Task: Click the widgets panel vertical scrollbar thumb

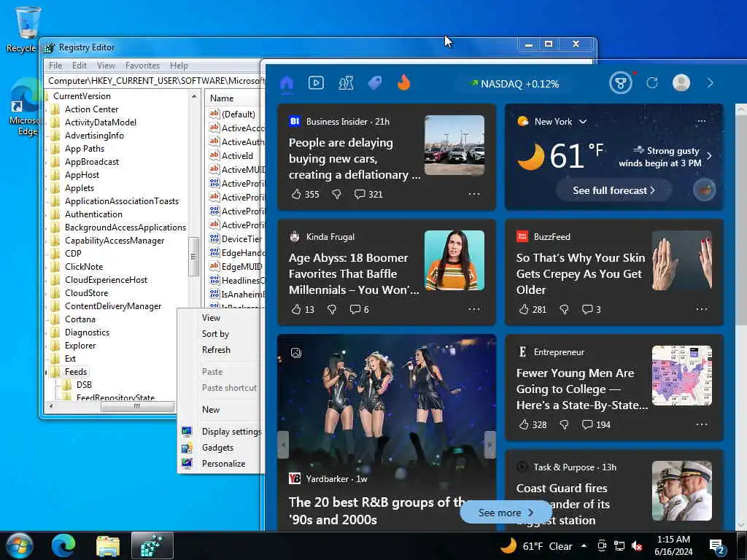Action: (741, 219)
